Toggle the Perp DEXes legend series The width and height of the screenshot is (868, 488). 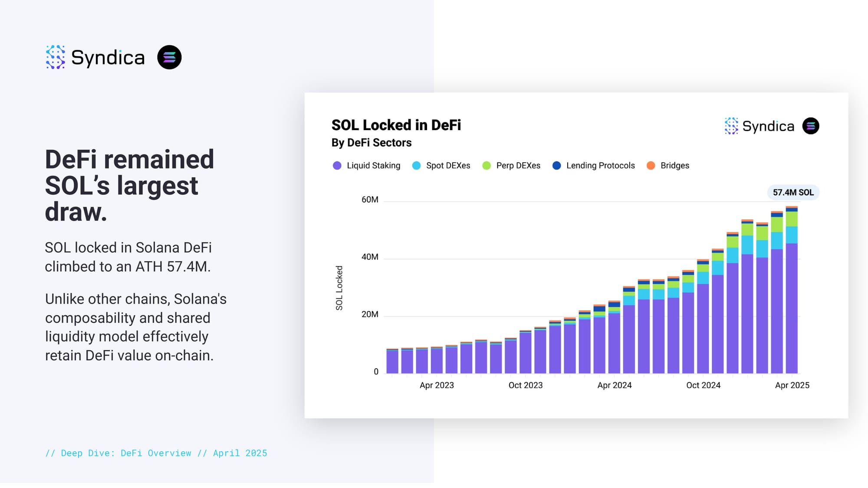[x=518, y=166]
